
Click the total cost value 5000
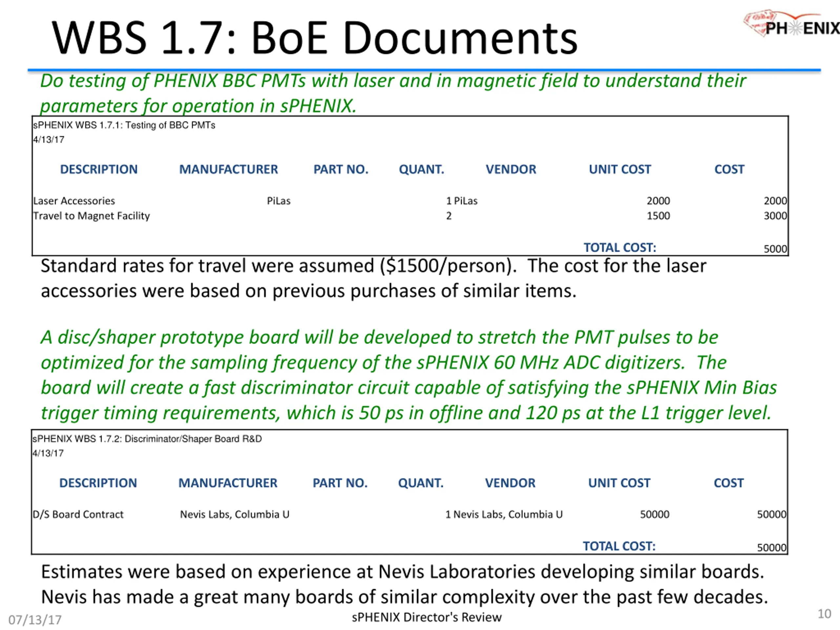[775, 249]
